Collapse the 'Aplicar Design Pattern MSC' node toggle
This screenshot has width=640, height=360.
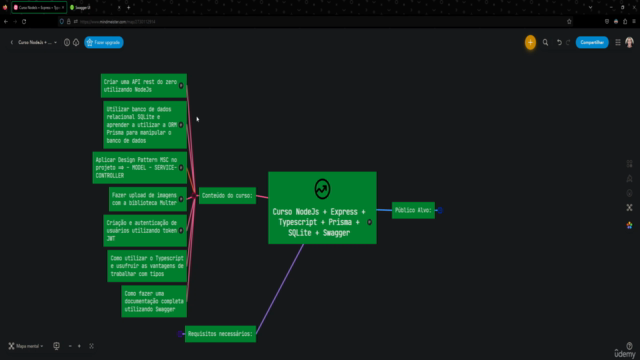pyautogui.click(x=181, y=168)
